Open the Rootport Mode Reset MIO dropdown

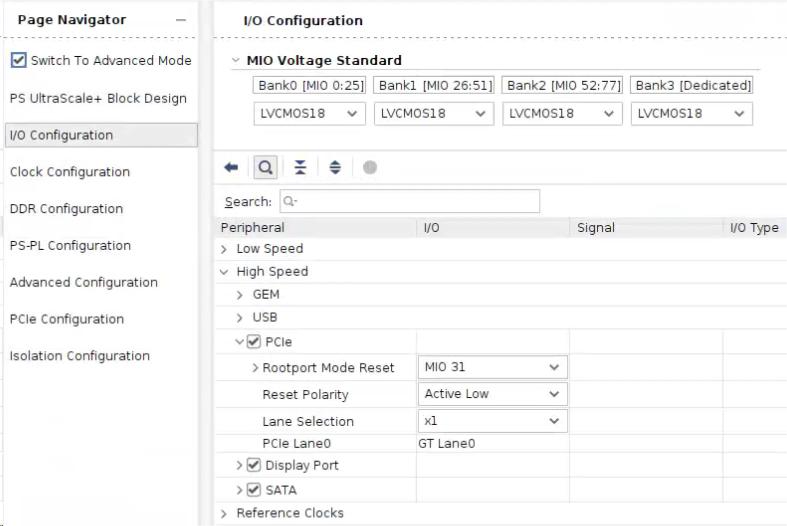point(492,367)
